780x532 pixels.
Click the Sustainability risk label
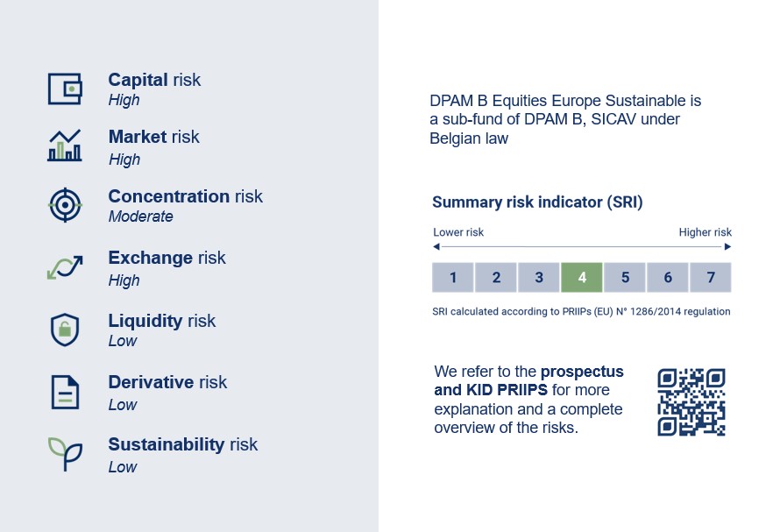tap(182, 444)
